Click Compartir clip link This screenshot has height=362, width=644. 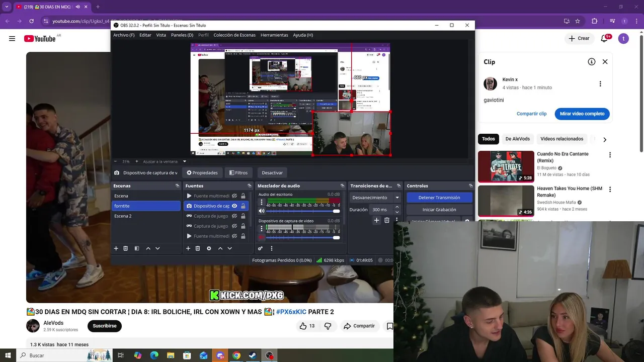(531, 114)
